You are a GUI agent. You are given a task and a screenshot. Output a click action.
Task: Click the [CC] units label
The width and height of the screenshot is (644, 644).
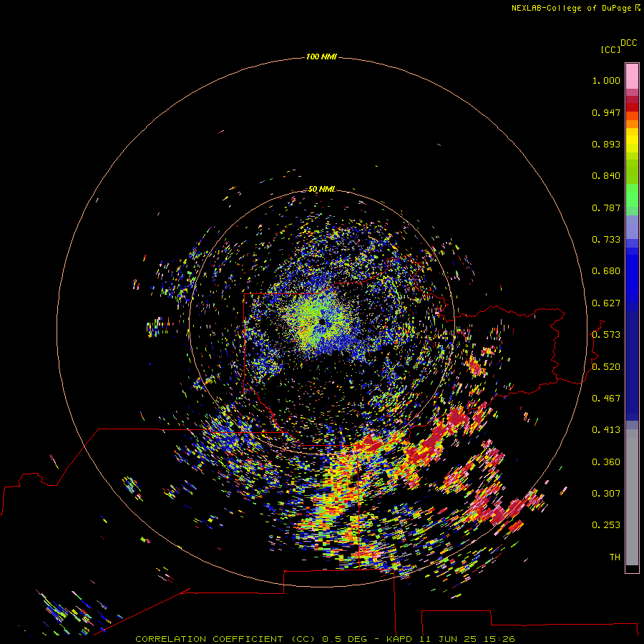[x=610, y=49]
